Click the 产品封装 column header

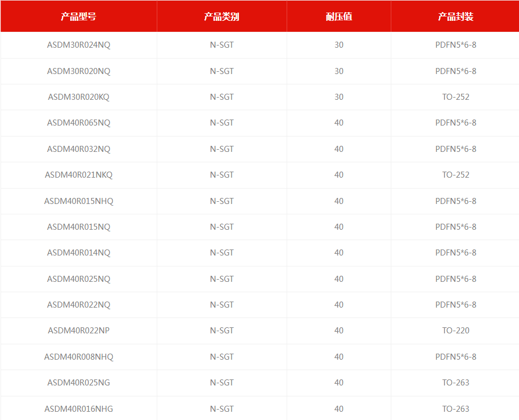point(455,16)
